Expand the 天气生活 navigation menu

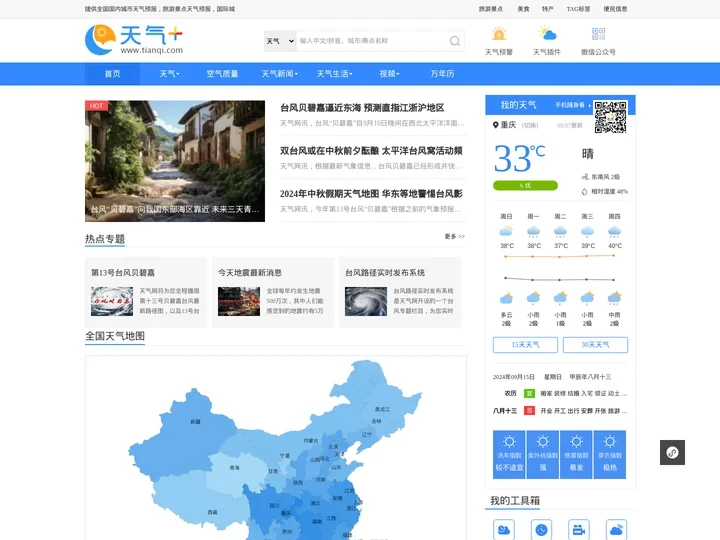click(334, 74)
